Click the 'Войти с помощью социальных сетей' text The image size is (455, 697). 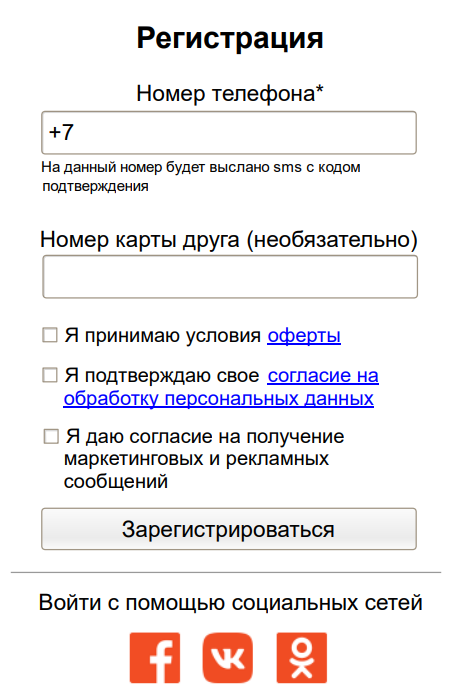coord(230,603)
